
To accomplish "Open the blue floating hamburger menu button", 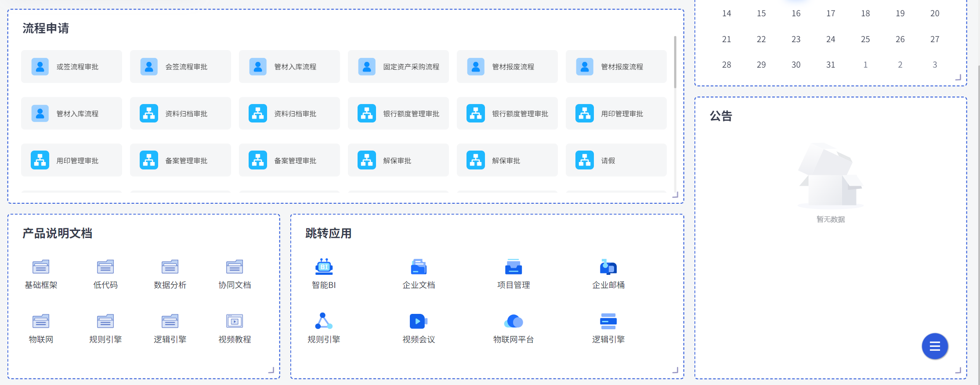I will pos(935,346).
